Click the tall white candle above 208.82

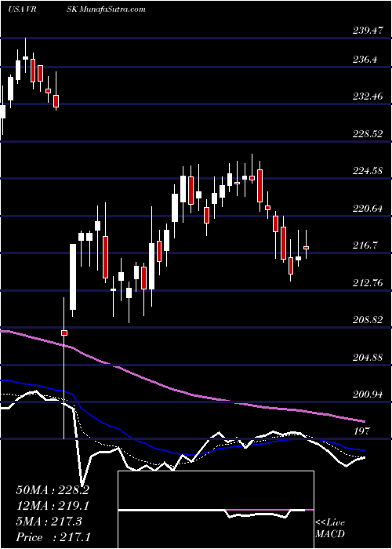[73, 277]
